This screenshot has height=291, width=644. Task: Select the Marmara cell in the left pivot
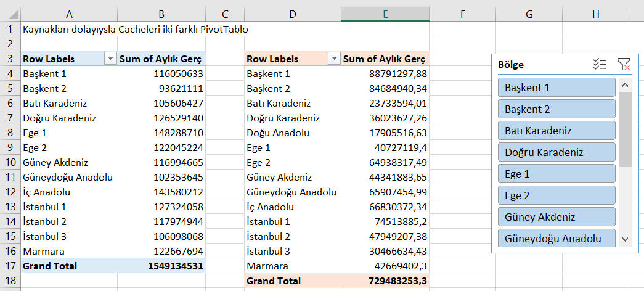point(68,251)
